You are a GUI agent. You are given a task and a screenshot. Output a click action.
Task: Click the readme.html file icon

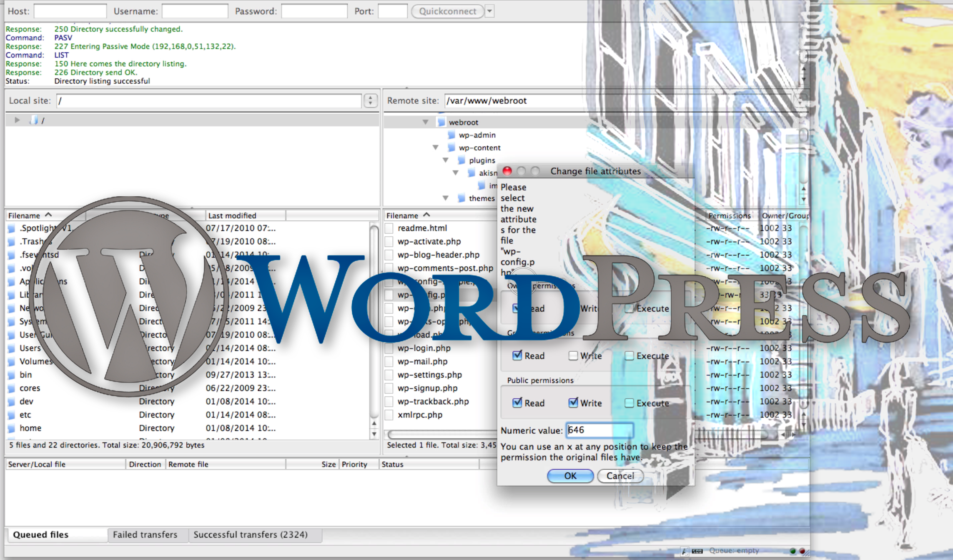[389, 228]
